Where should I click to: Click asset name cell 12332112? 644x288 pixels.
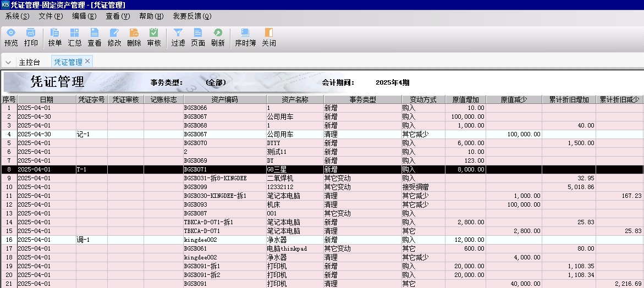point(295,187)
